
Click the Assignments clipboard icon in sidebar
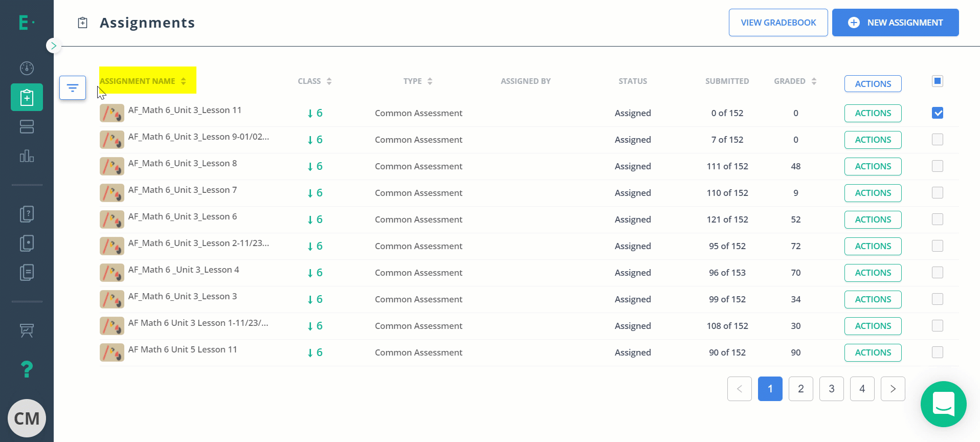(27, 97)
